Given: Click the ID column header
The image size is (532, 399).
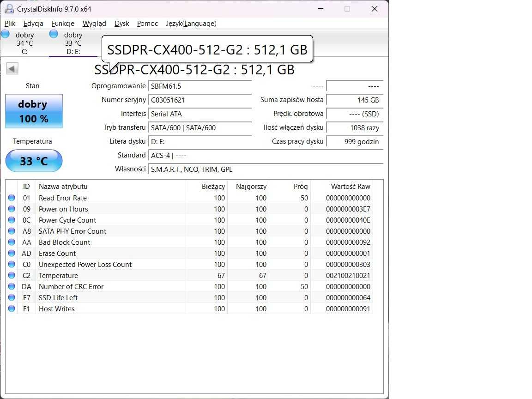Looking at the screenshot, I should click(x=26, y=186).
